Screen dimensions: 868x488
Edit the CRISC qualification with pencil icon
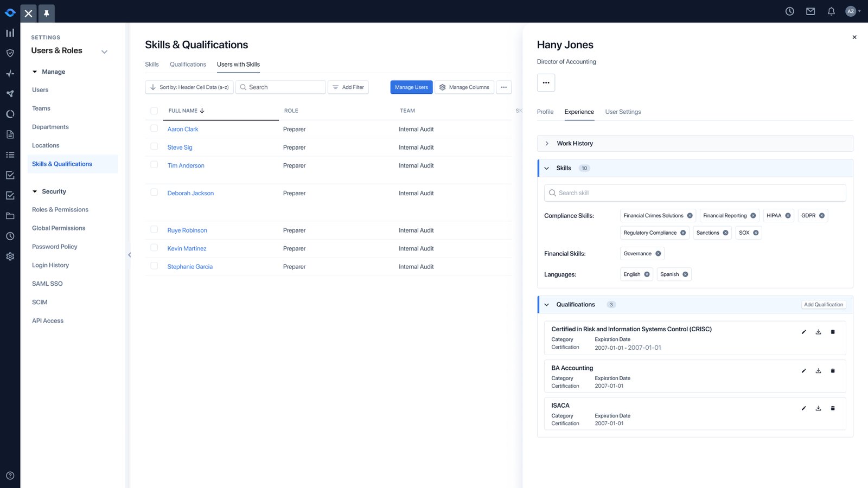click(804, 332)
